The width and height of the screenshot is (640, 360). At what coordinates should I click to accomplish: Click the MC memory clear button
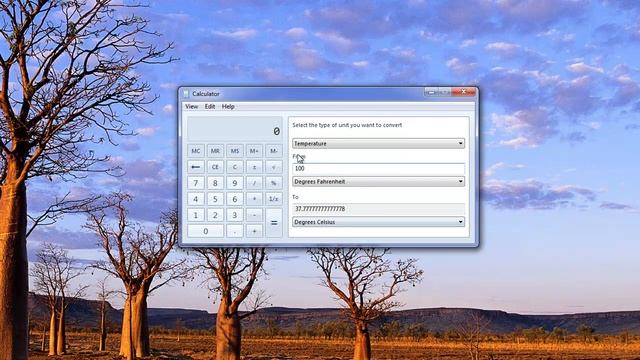tap(196, 151)
